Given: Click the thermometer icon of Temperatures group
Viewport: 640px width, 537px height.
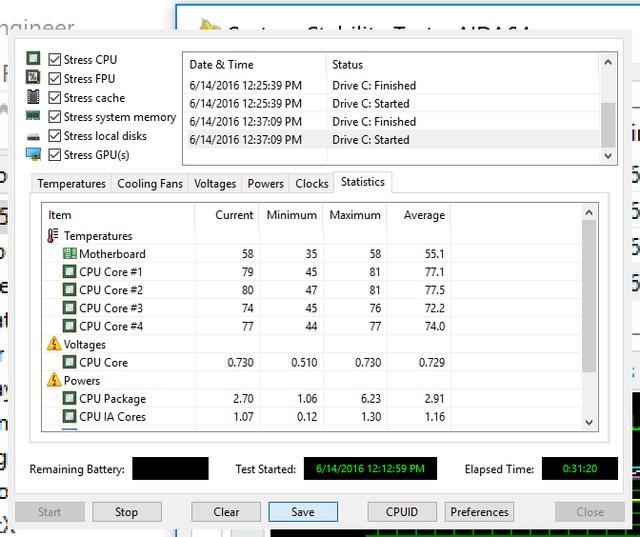Looking at the screenshot, I should [53, 236].
